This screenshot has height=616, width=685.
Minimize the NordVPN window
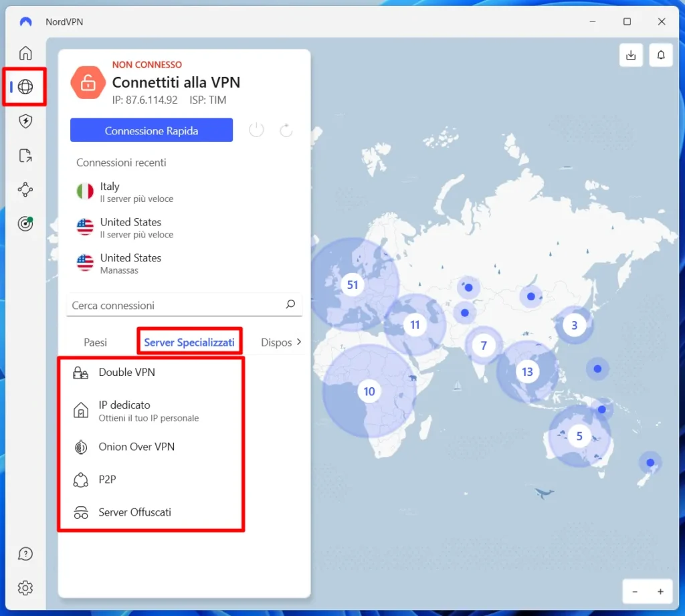point(593,21)
